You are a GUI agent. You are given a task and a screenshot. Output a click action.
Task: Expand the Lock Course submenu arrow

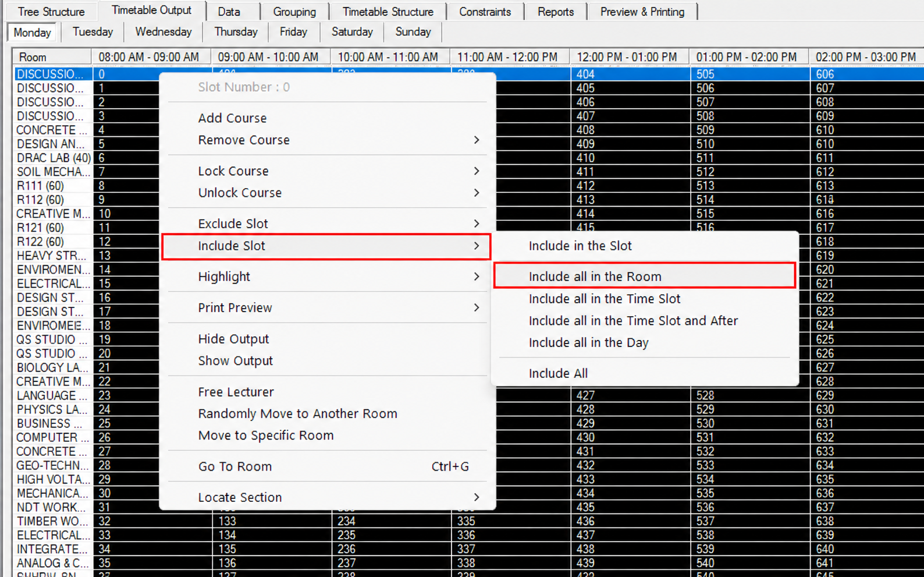point(477,171)
